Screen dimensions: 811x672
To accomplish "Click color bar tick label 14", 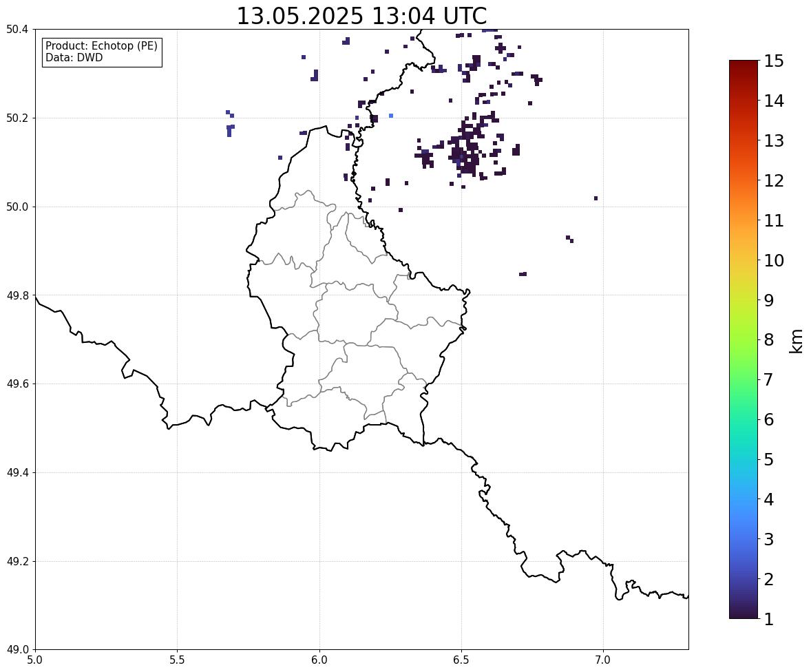I will 774,101.
